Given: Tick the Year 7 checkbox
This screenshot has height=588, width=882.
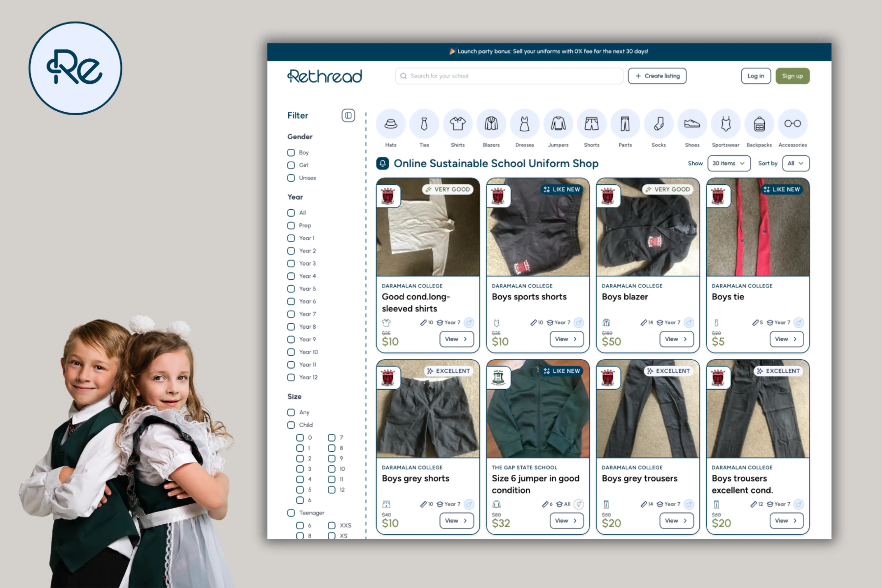Looking at the screenshot, I should click(x=291, y=314).
